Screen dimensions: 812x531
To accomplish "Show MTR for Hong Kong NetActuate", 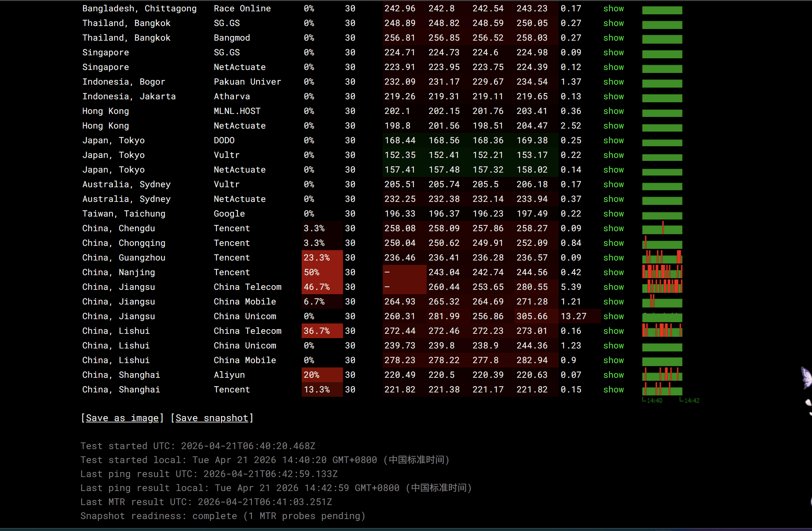I will [x=613, y=126].
